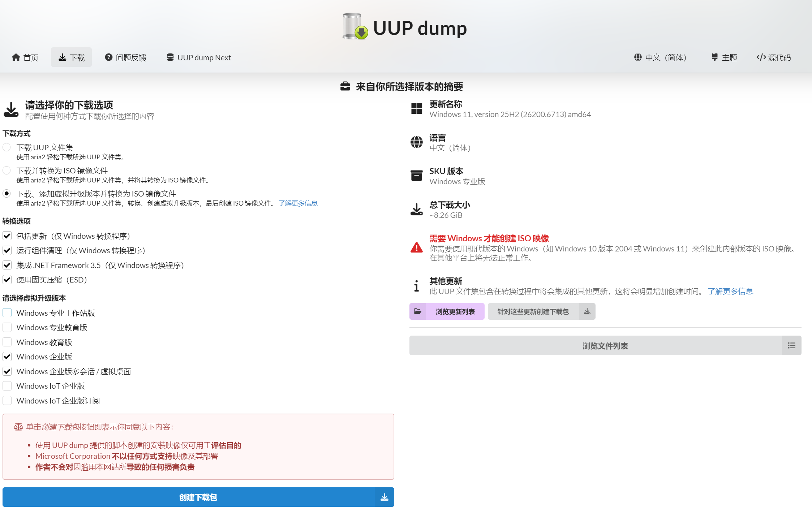Screen dimensions: 812x509
Task: Check Windows IoT 企业版订阅 edition
Action: (7, 401)
